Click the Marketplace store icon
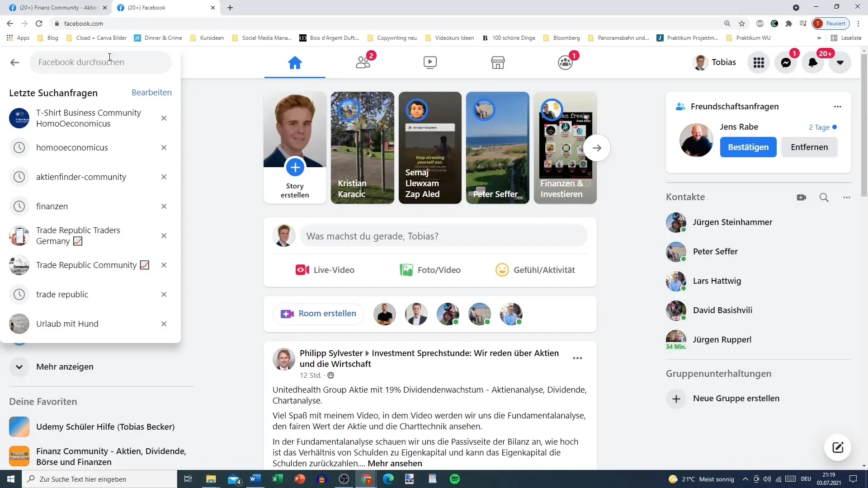Image resolution: width=868 pixels, height=488 pixels. pos(497,62)
